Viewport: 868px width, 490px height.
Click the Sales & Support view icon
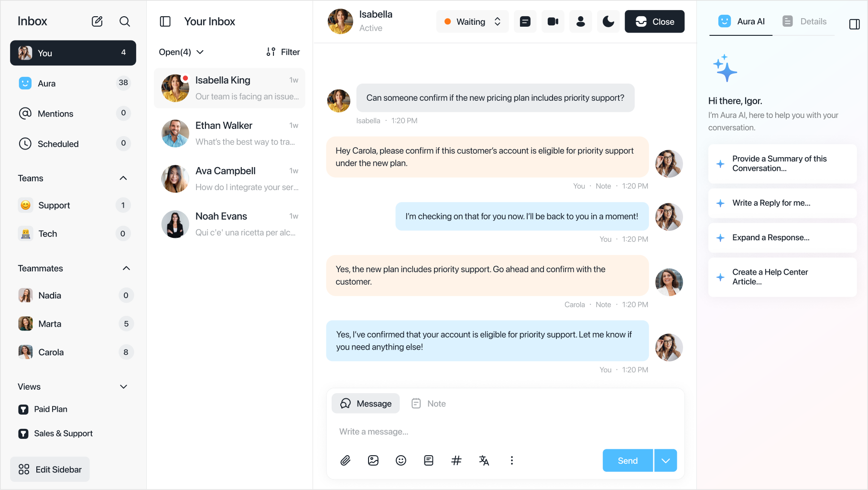tap(23, 434)
